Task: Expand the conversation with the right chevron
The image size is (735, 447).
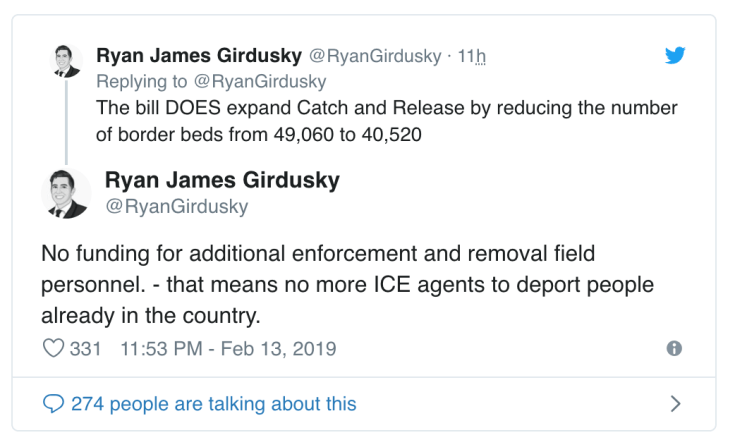Action: 675,404
